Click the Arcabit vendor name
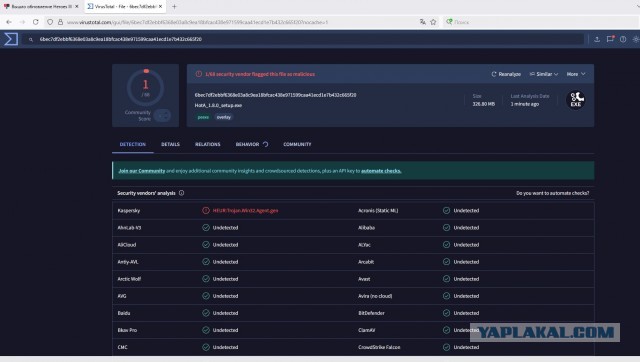Viewport: 640px width, 362px height. (366, 262)
